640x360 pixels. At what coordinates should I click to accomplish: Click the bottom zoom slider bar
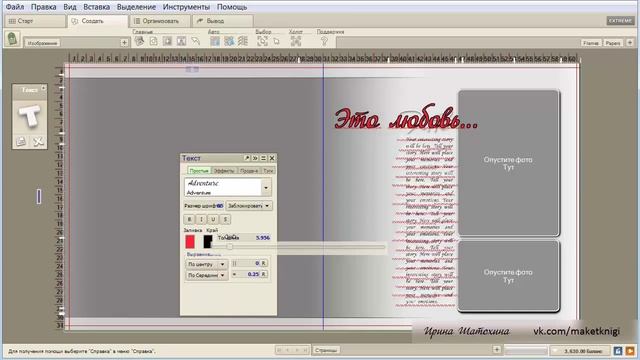click(526, 351)
